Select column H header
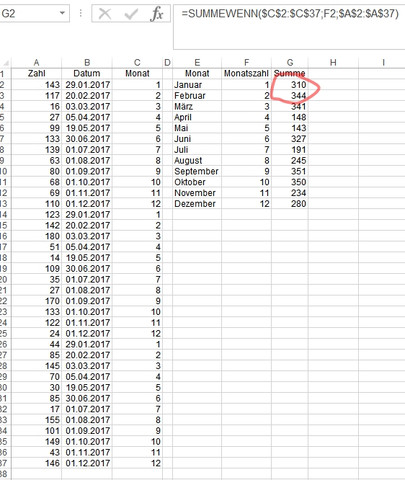This screenshot has height=480, width=405. [333, 62]
